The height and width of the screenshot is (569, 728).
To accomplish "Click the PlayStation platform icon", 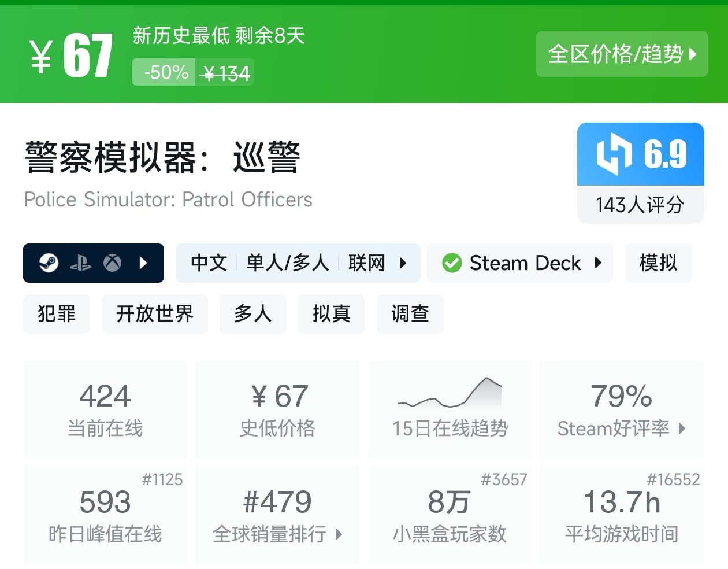I will (x=80, y=264).
